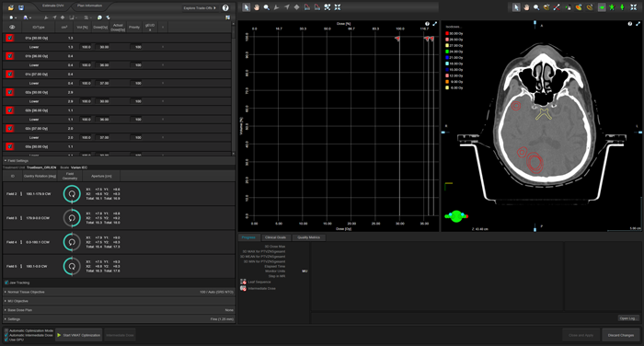The width and height of the screenshot is (644, 346).
Task: Select the Quality Metrics tab
Action: [x=309, y=237]
